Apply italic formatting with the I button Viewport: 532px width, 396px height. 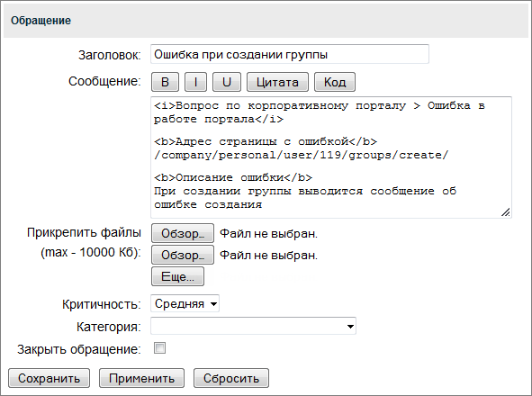tap(195, 82)
